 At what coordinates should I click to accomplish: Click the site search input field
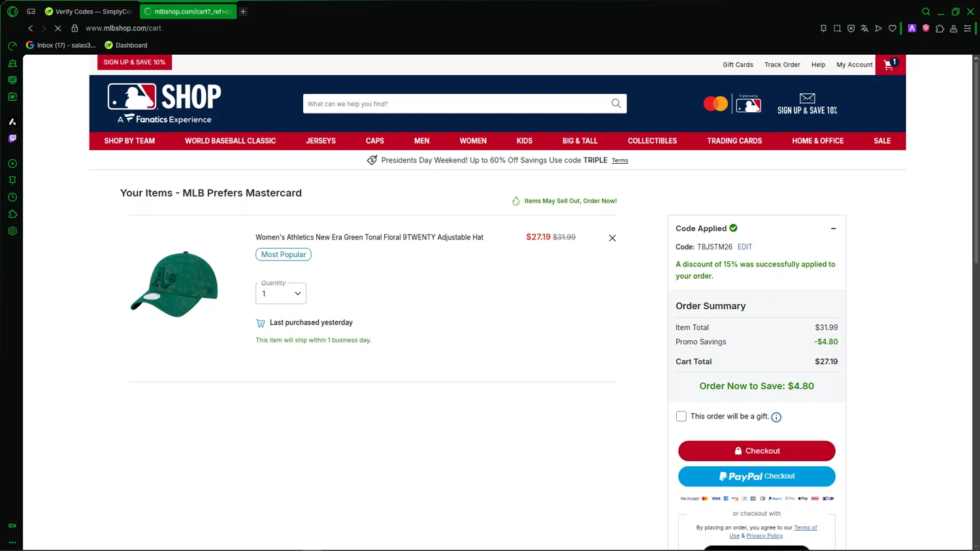tap(456, 103)
